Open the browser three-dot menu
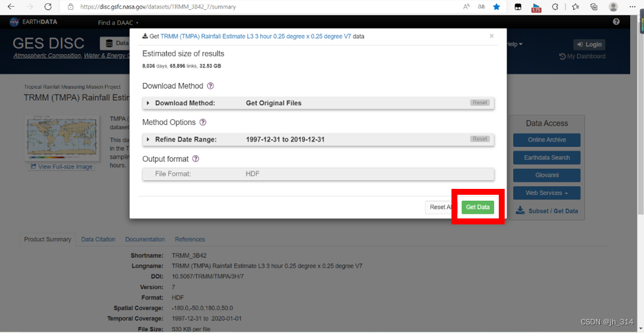644x333 pixels. 632,7
